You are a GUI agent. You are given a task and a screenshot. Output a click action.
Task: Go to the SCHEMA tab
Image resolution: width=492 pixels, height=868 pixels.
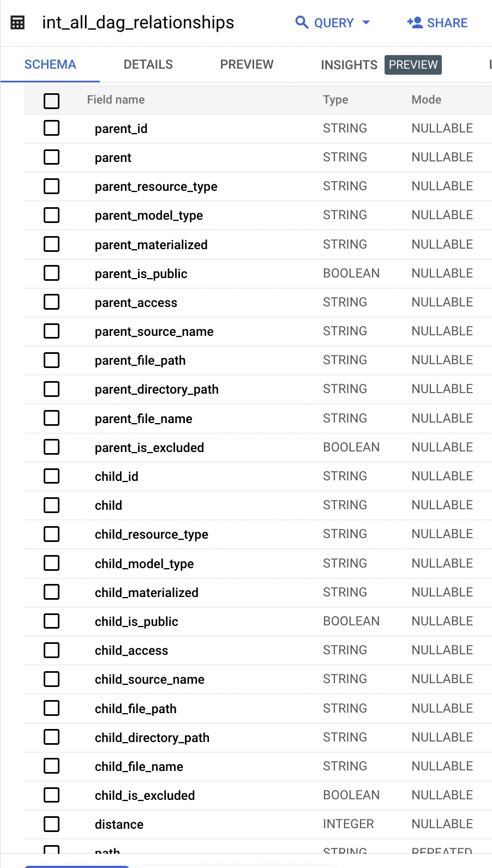(50, 64)
